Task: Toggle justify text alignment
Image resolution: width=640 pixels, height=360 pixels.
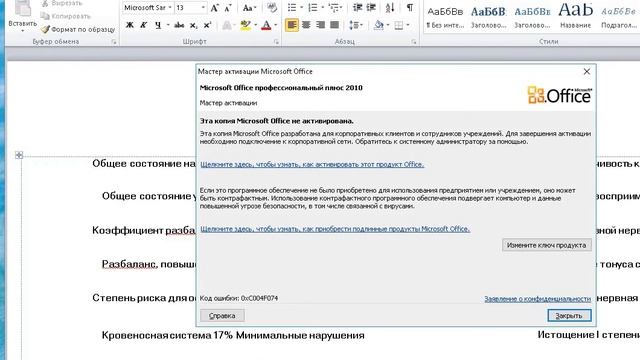Action: click(x=334, y=25)
